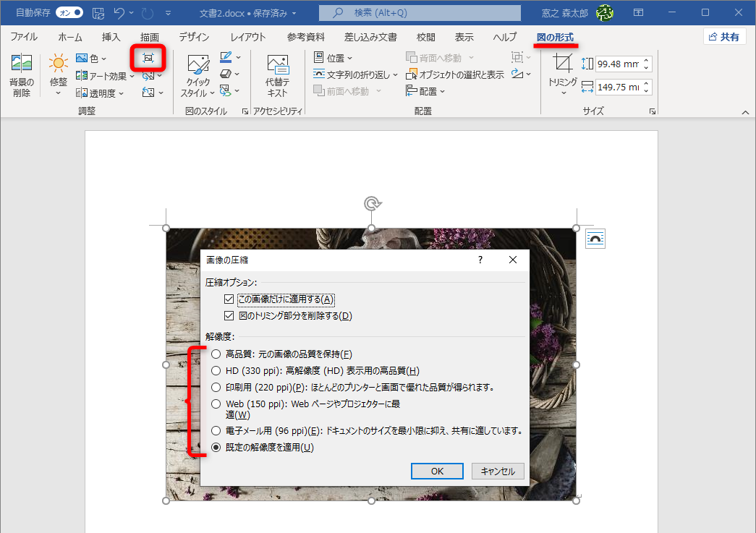Image resolution: width=756 pixels, height=533 pixels.
Task: Click オブジェクトの選択と表示 selection pane icon
Action: 411,74
